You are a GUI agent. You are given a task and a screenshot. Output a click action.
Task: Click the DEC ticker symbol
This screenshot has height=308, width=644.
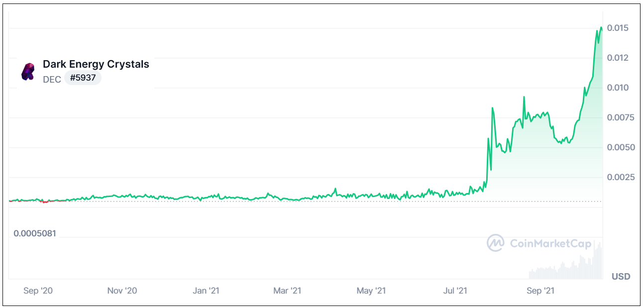tap(52, 79)
